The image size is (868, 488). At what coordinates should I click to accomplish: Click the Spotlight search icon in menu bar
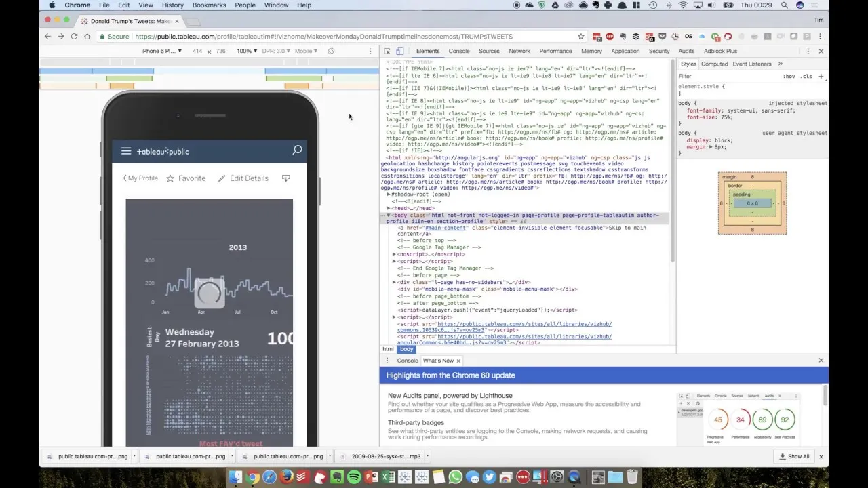pyautogui.click(x=784, y=5)
